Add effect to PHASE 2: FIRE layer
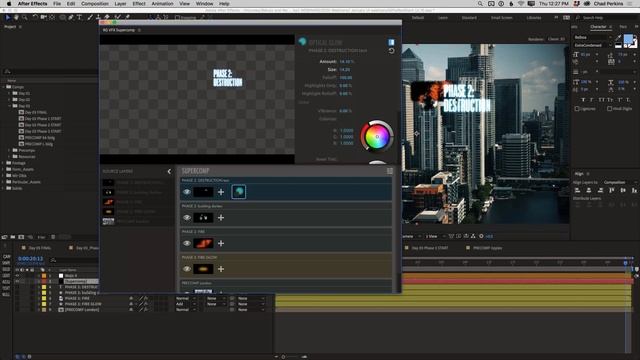The width and height of the screenshot is (640, 360). (221, 243)
